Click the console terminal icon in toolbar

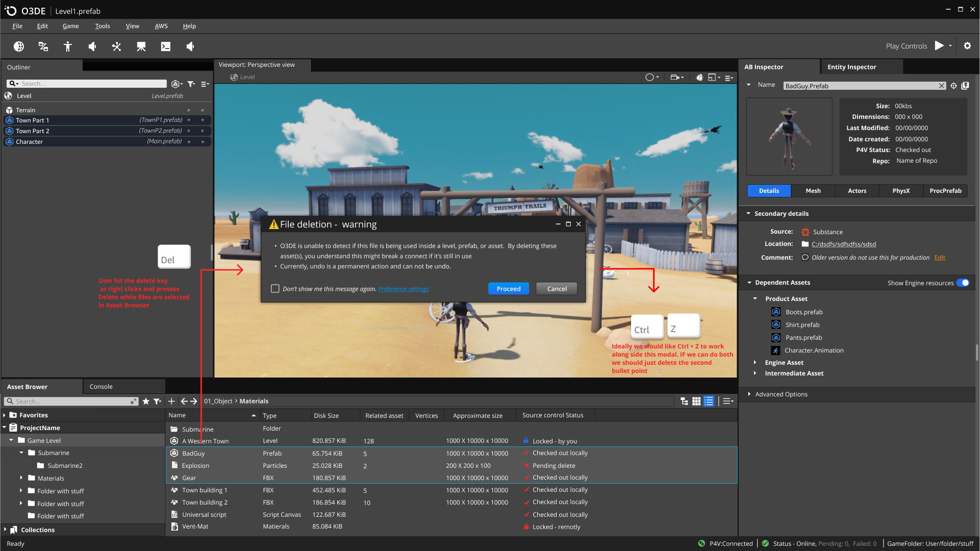click(166, 46)
